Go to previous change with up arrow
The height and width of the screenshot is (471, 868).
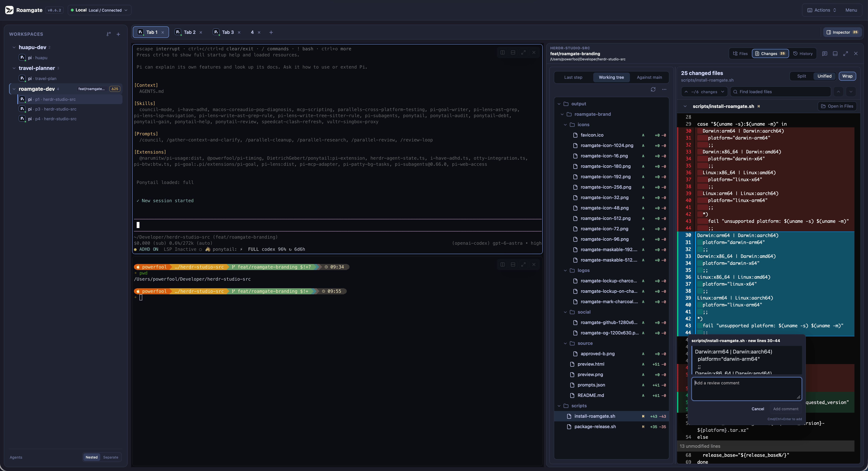point(686,92)
